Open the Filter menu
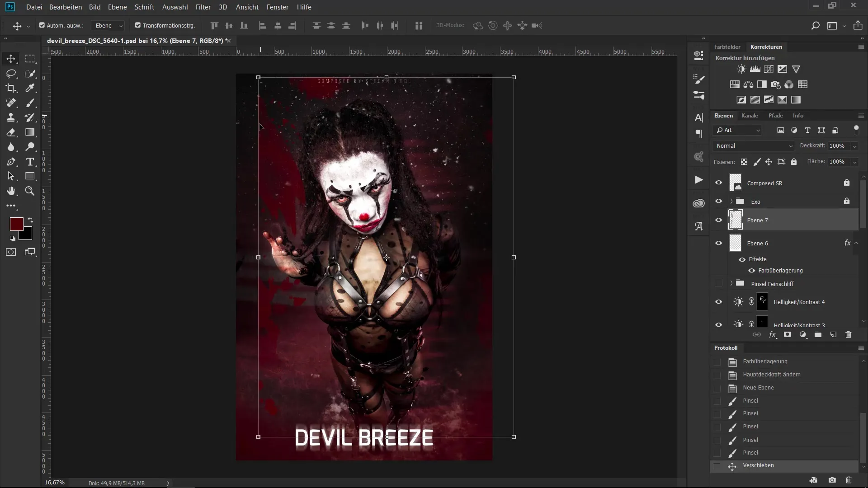This screenshot has height=488, width=868. (x=203, y=7)
